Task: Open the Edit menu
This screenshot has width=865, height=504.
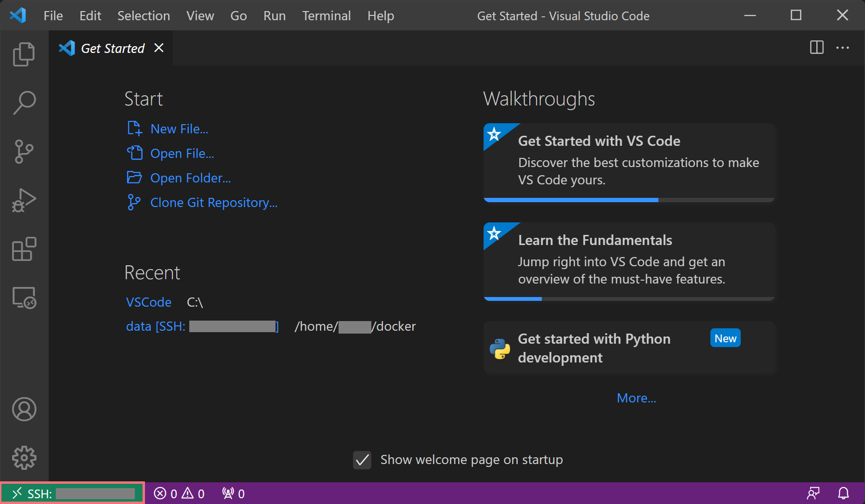Action: [x=90, y=16]
